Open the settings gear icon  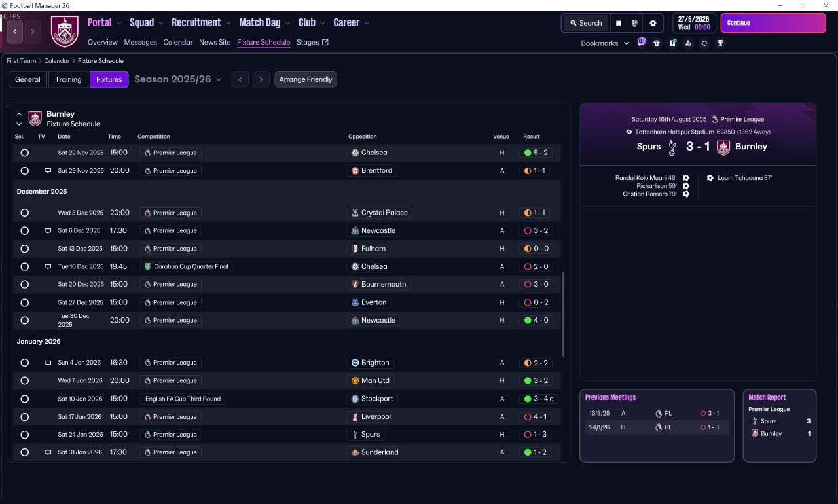(653, 23)
